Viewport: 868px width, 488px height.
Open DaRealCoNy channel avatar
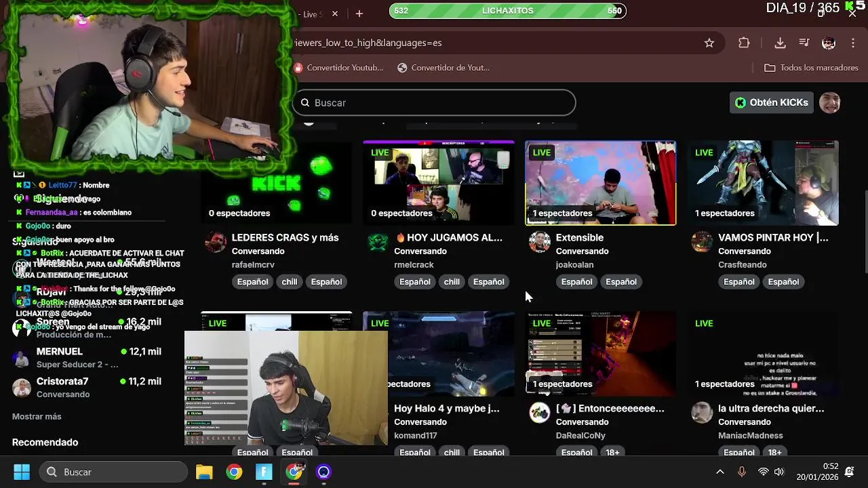pos(540,413)
